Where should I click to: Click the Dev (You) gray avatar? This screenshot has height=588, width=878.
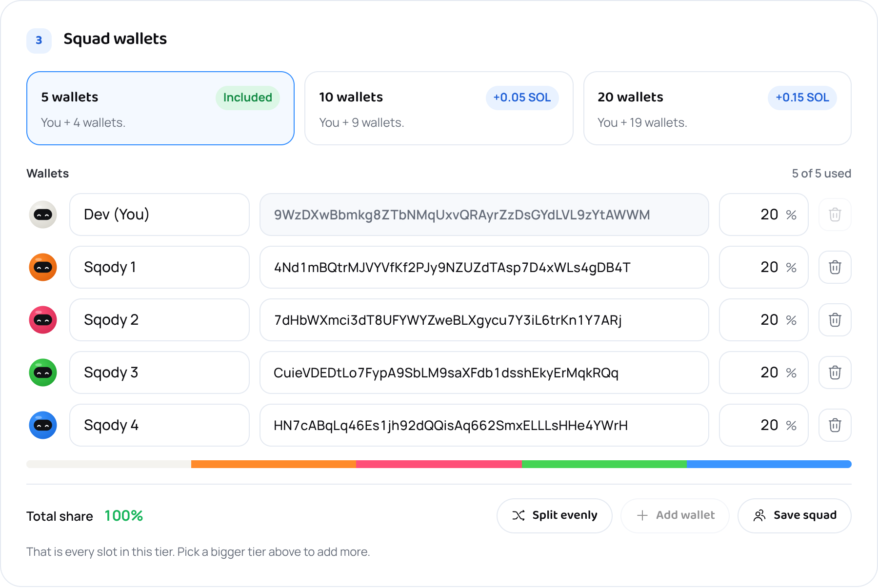[x=43, y=215]
